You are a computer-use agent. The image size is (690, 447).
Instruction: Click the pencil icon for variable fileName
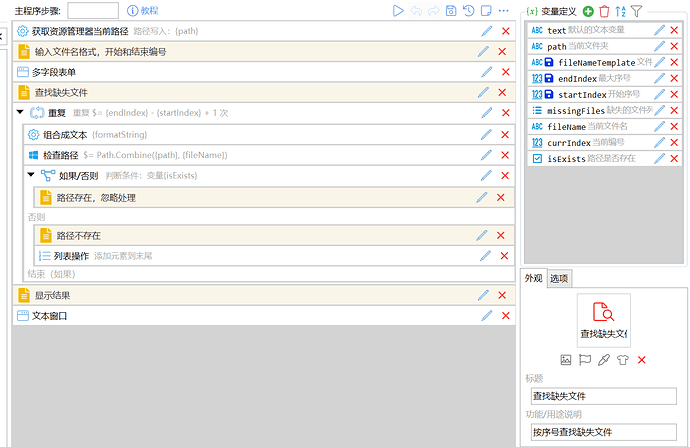(x=659, y=127)
